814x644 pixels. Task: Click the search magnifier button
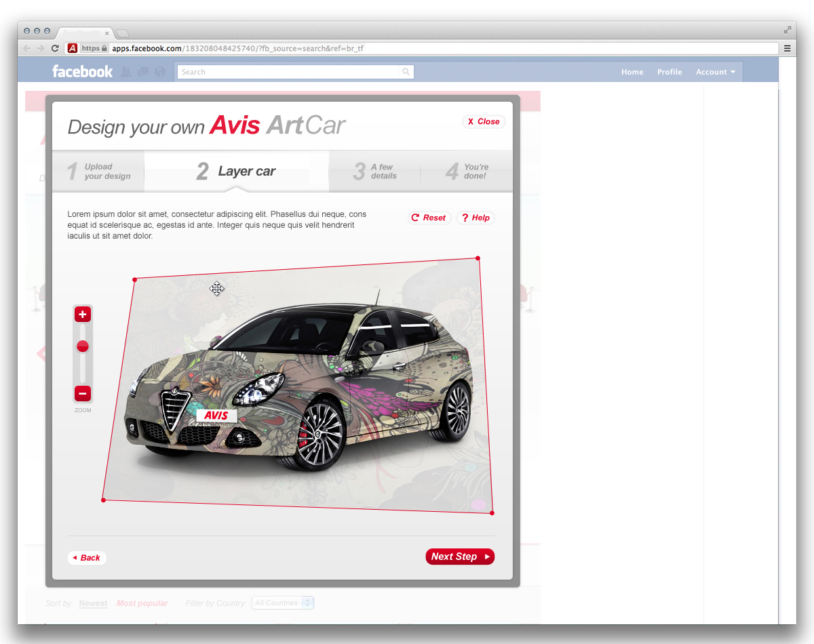click(406, 72)
